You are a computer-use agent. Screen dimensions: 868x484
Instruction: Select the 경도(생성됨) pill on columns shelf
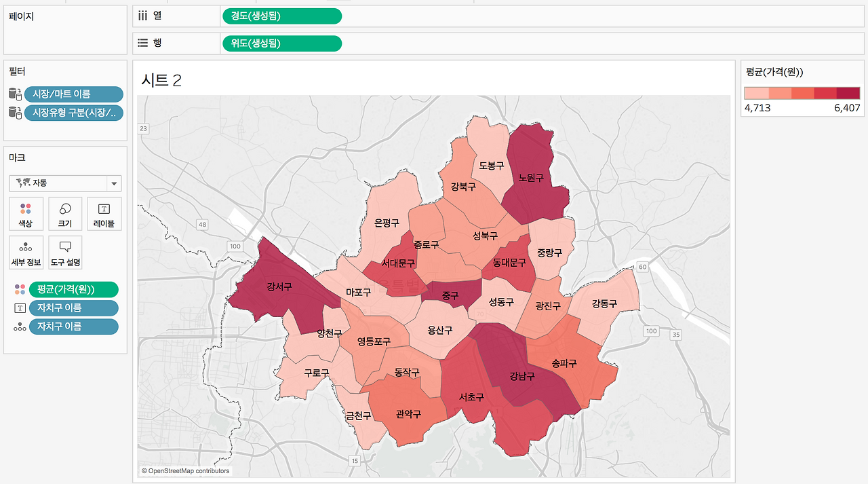pyautogui.click(x=281, y=16)
